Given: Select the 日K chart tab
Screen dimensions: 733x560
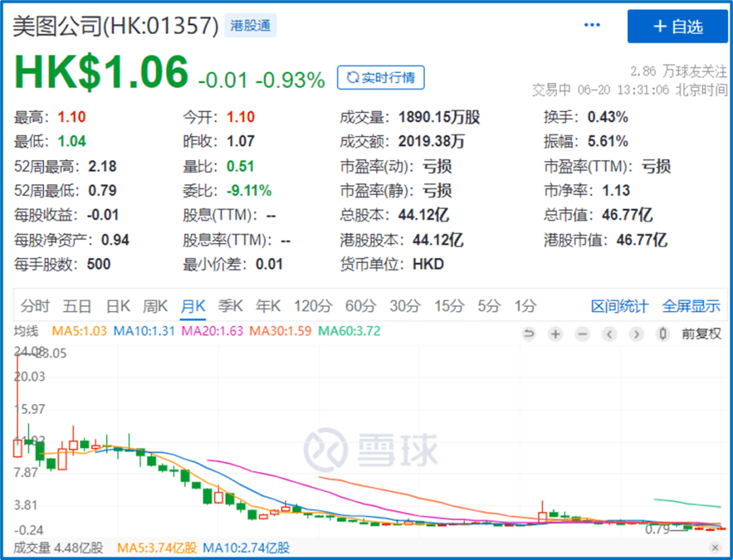Looking at the screenshot, I should 117,306.
